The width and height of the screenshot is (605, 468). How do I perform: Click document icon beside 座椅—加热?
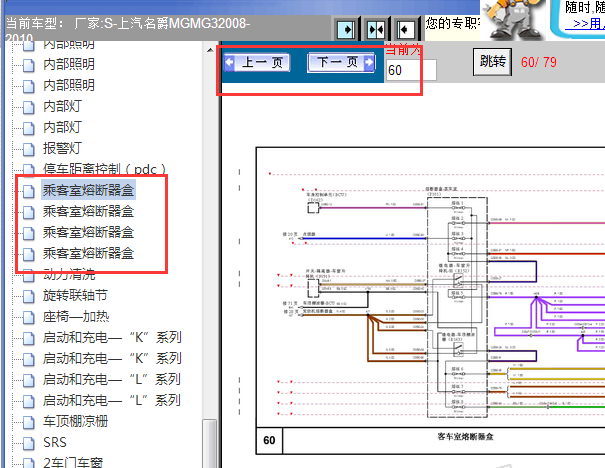tap(29, 318)
